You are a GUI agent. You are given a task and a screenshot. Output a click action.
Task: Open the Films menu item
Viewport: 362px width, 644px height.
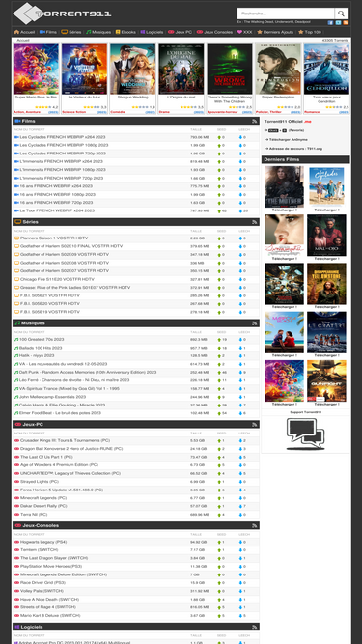pos(48,32)
